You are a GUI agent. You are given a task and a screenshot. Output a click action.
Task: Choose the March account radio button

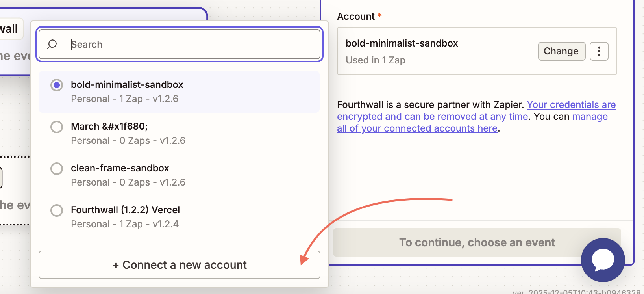[57, 127]
